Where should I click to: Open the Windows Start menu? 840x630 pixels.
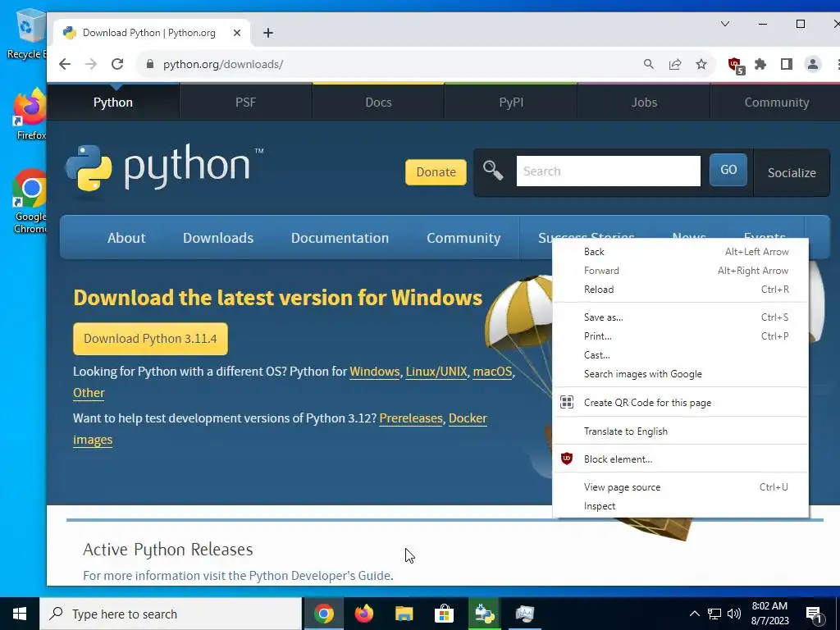point(20,614)
